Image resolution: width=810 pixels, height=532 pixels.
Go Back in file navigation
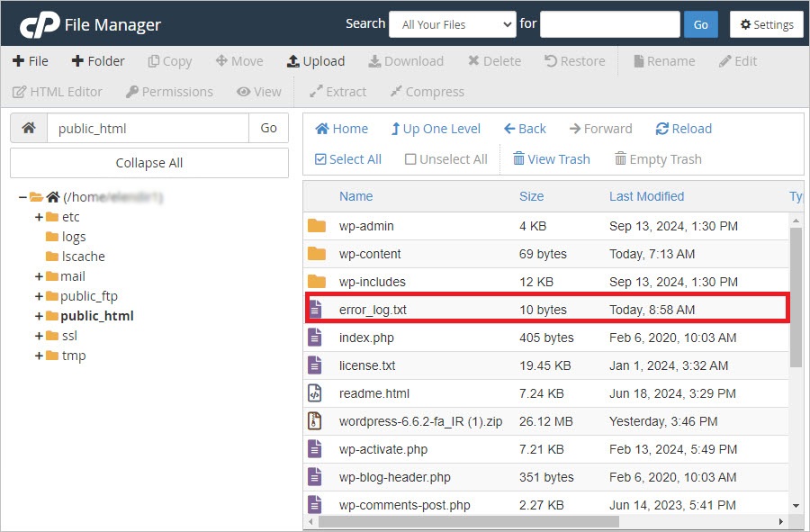click(525, 129)
